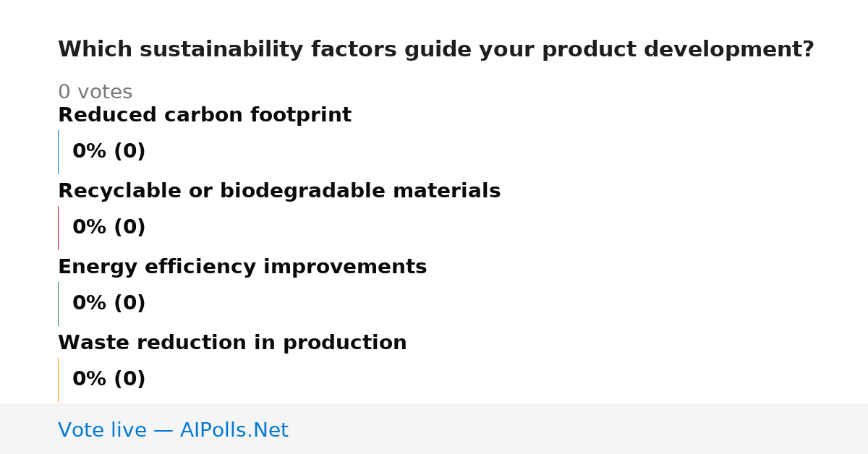Click the word AIPolls.Net in footer
The width and height of the screenshot is (868, 454).
click(234, 431)
